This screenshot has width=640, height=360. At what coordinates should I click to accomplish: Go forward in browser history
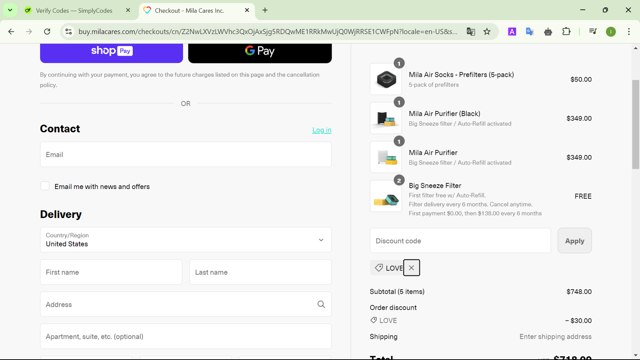[x=29, y=31]
